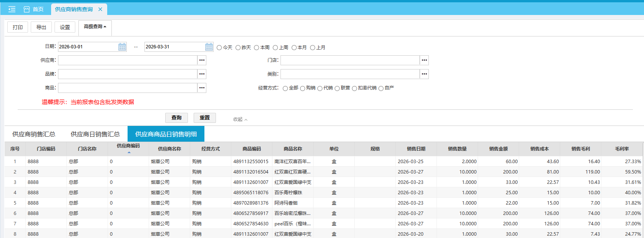The height and width of the screenshot is (238, 644).
Task: Switch to the 供应商销售汇总 tab
Action: (34, 134)
